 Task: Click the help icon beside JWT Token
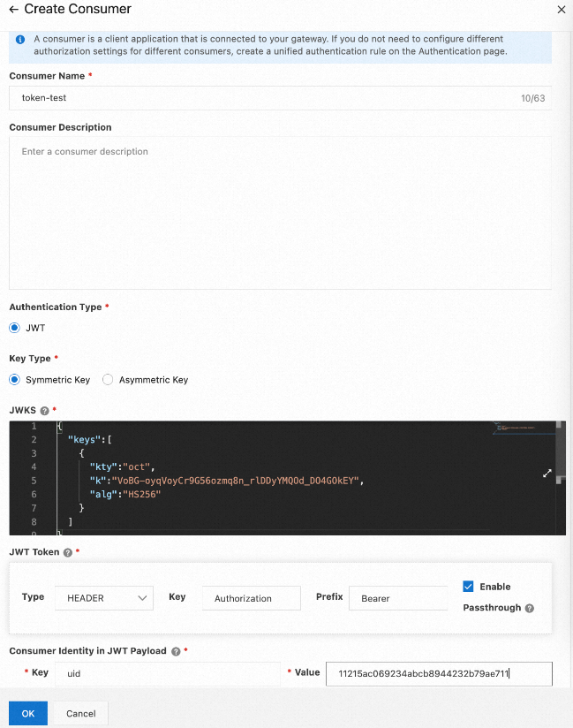pos(68,552)
